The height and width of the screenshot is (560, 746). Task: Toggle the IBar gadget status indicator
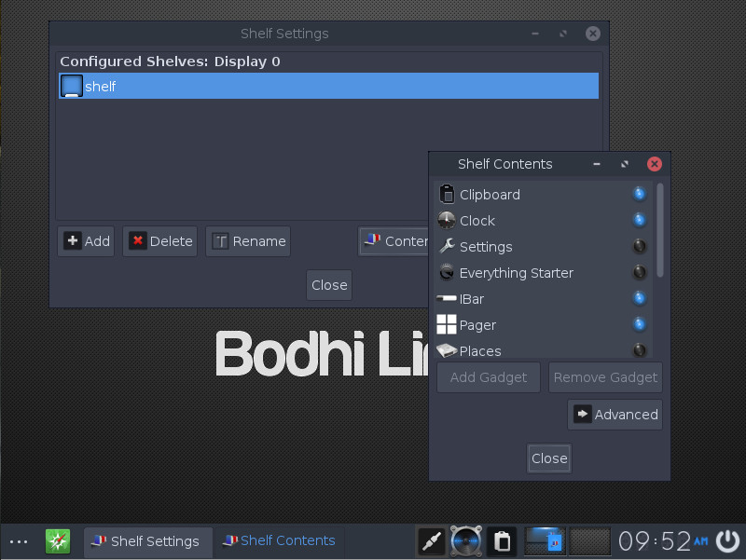[640, 298]
